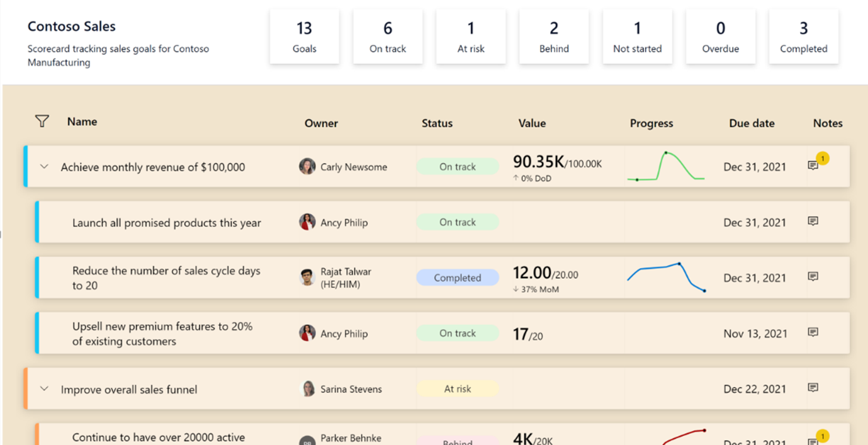Viewport: 868px width, 445px height.
Task: Click owner name Sarina Stevens
Action: (x=351, y=389)
